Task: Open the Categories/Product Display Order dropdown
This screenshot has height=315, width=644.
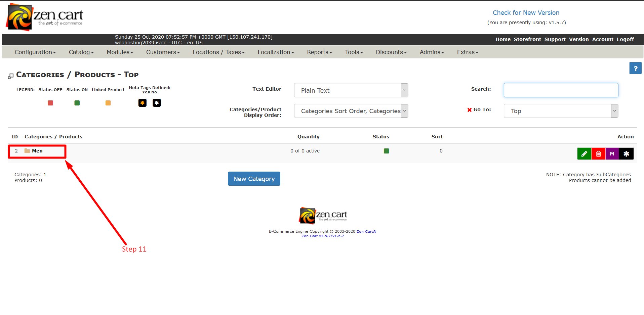Action: pos(351,111)
